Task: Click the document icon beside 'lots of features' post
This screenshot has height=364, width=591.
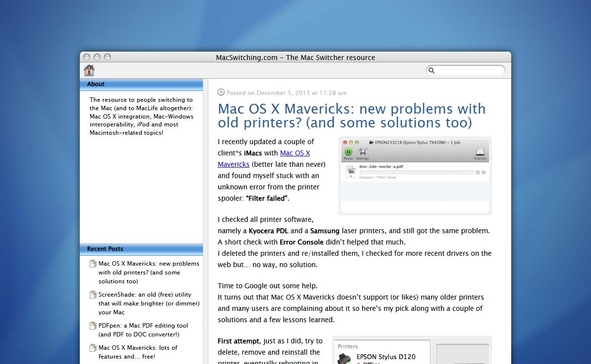Action: (x=93, y=348)
